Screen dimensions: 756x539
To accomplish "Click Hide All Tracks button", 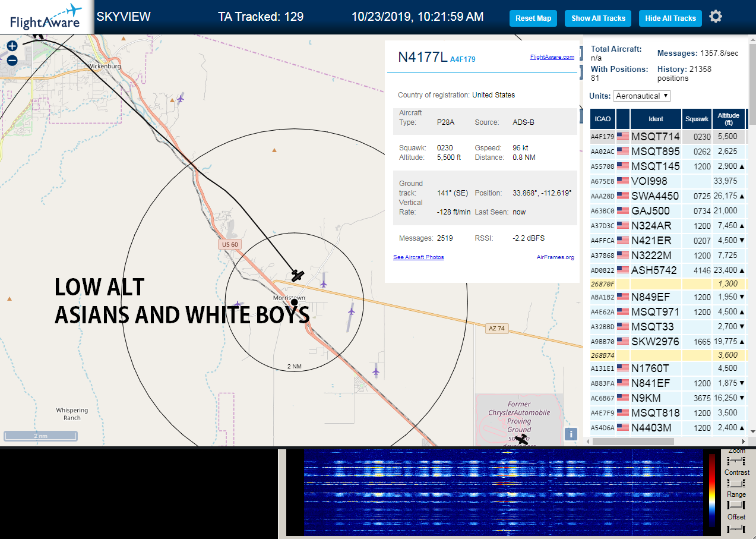I will pos(670,18).
